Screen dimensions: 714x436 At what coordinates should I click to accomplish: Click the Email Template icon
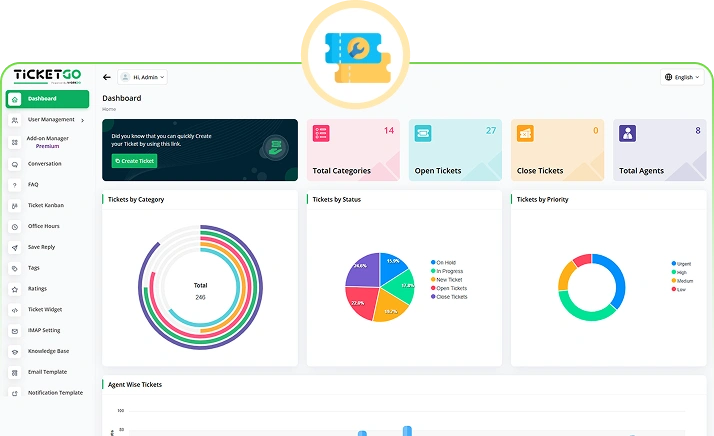[x=15, y=373]
